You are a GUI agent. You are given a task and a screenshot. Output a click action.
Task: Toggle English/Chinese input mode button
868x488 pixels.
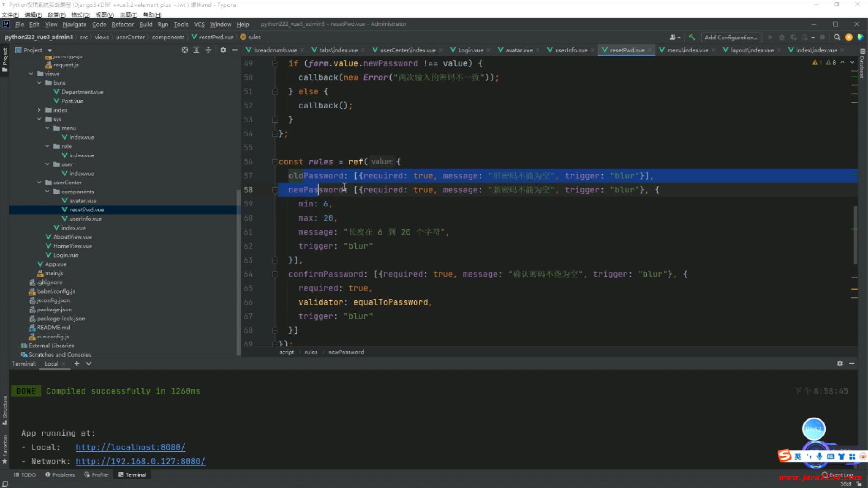click(797, 456)
